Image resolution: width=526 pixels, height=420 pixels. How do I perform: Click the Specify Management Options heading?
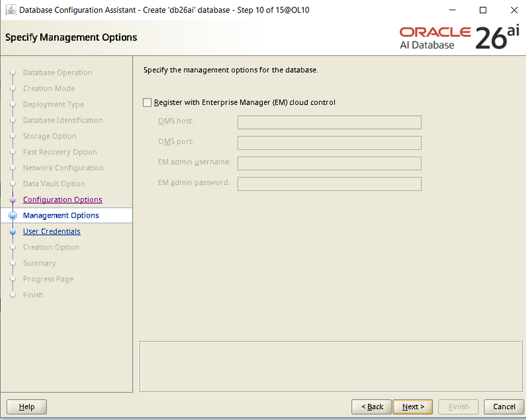coord(71,37)
